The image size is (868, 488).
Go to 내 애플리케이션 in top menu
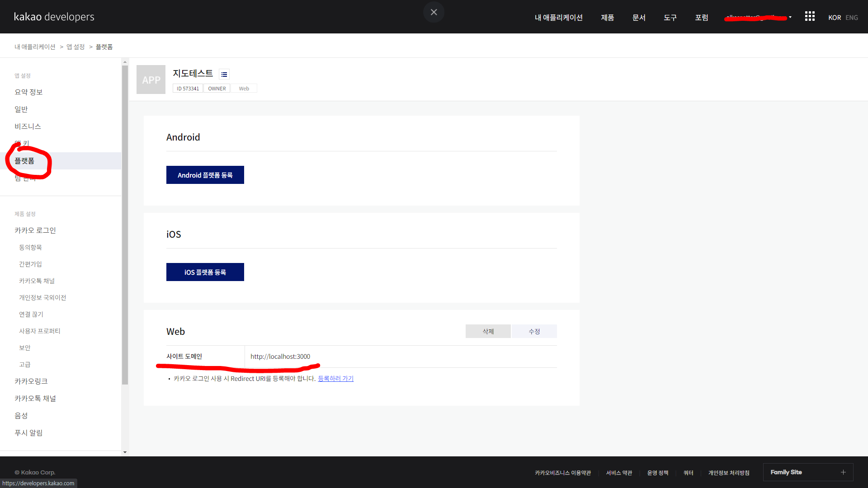[x=559, y=18]
